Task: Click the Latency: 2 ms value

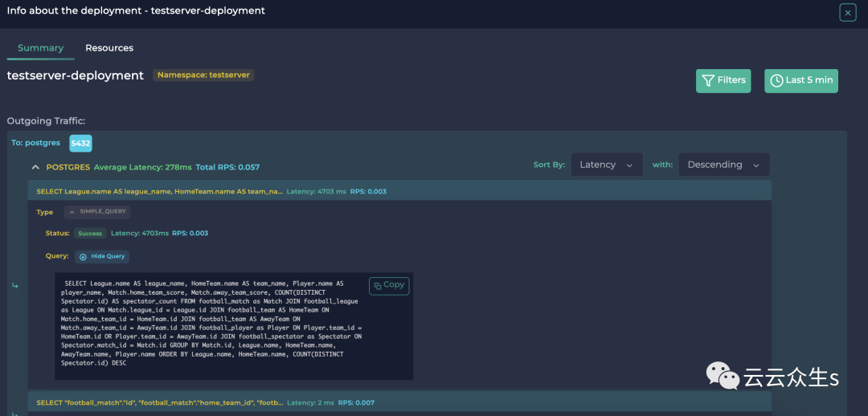Action: click(310, 402)
